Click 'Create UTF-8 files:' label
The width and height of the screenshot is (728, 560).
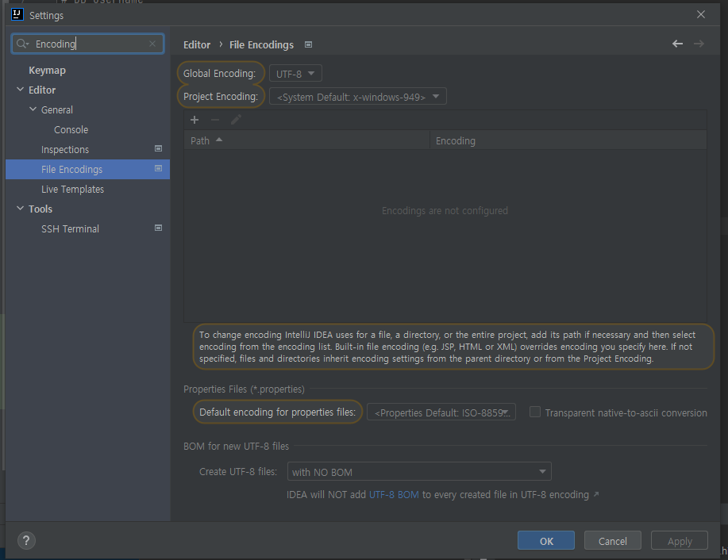point(237,471)
